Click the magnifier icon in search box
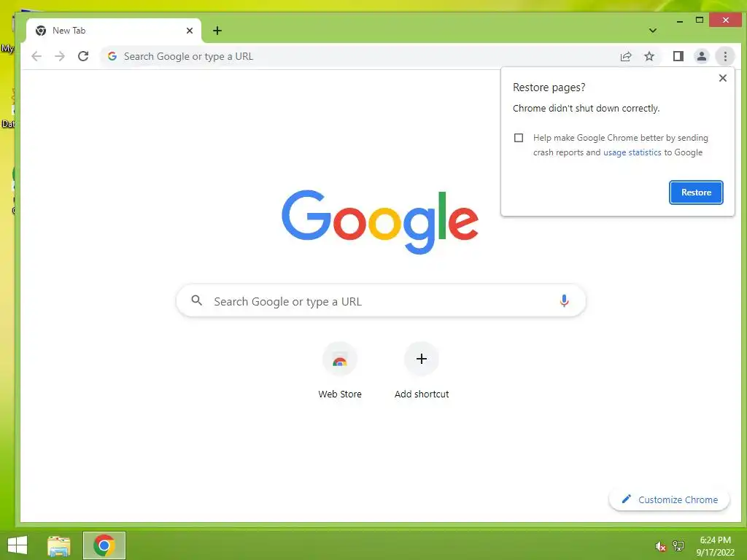Screen dimensions: 747x560 [x=196, y=300]
